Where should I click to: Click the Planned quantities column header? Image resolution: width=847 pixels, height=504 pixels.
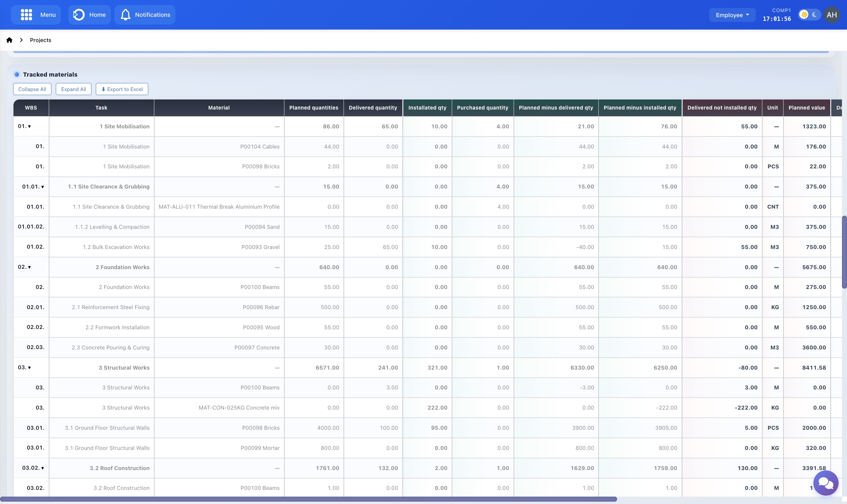[x=313, y=108]
